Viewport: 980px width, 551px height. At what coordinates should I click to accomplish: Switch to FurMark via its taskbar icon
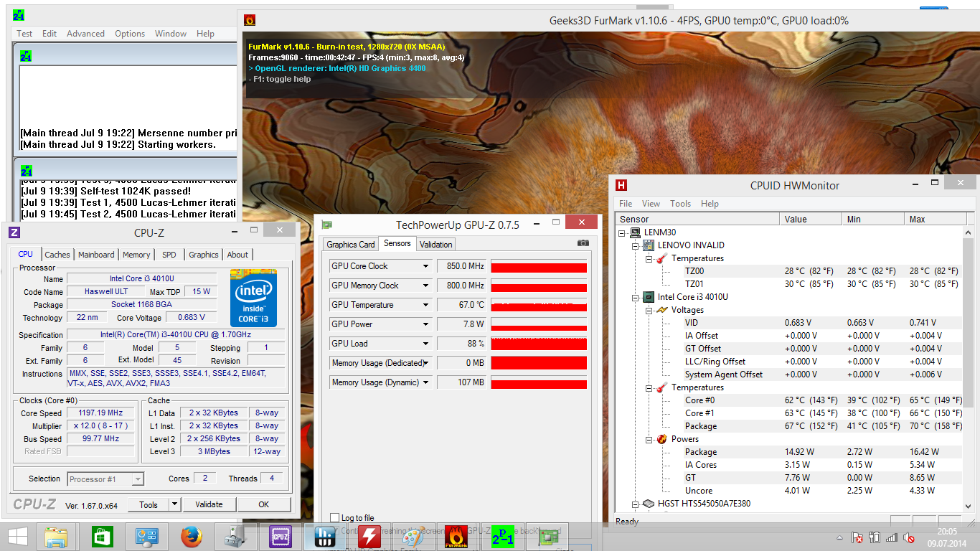(458, 537)
